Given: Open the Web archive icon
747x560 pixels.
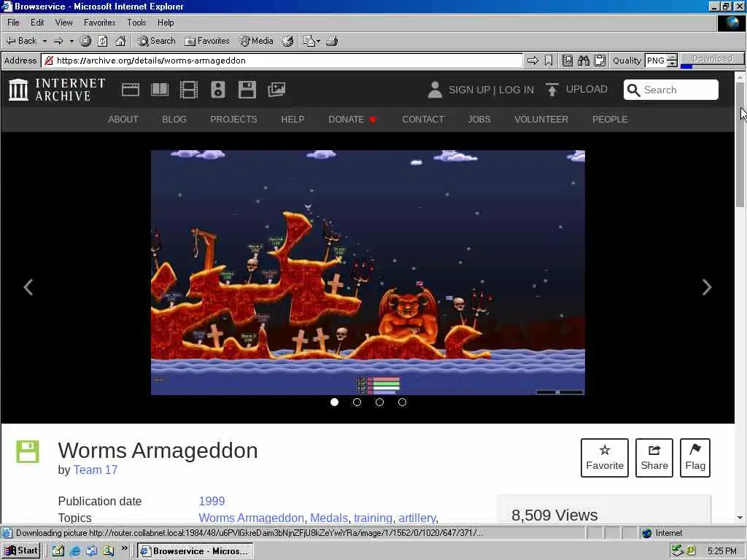Looking at the screenshot, I should coord(130,90).
